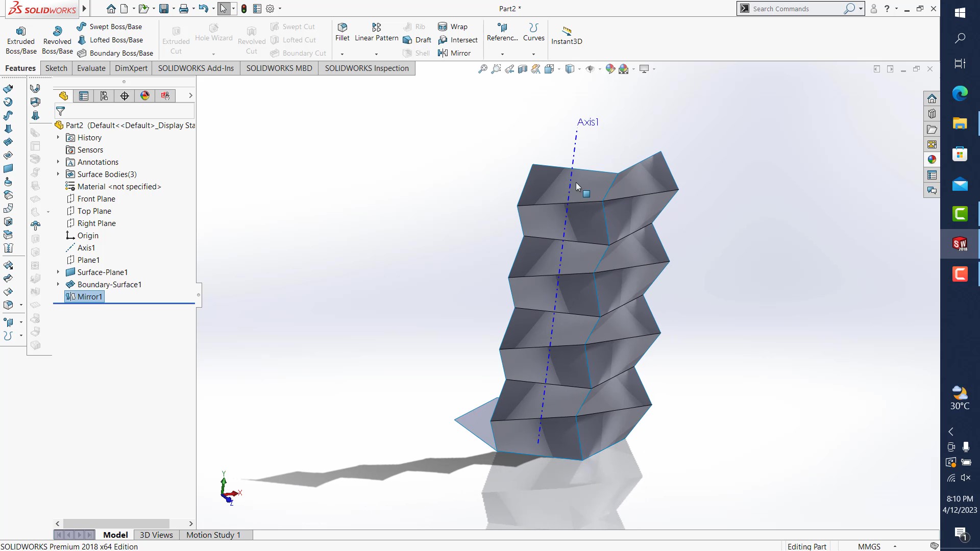Image resolution: width=980 pixels, height=551 pixels.
Task: Expand the Surface Bodies(3) folder
Action: pos(58,174)
